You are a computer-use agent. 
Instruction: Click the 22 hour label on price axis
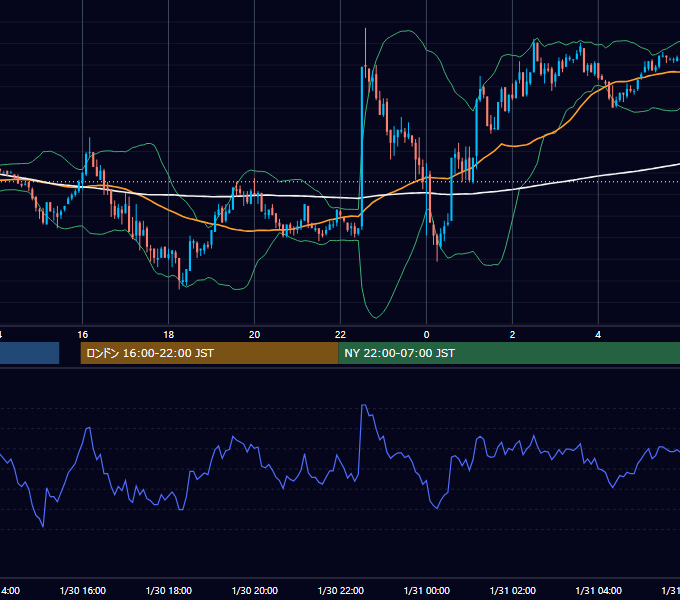coord(340,335)
